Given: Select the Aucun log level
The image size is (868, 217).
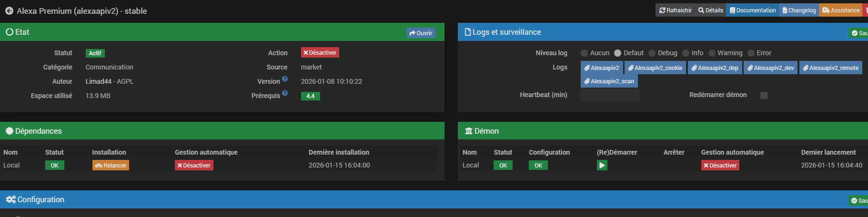Looking at the screenshot, I should [x=584, y=53].
